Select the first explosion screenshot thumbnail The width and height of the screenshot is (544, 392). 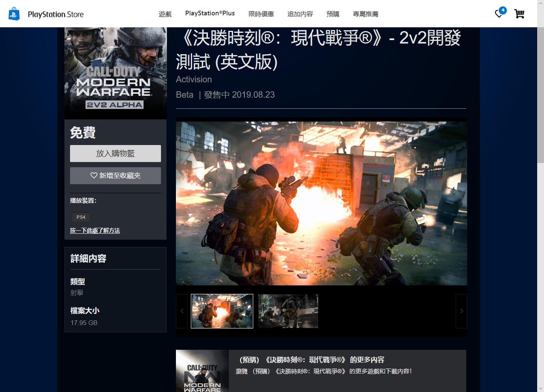(222, 311)
